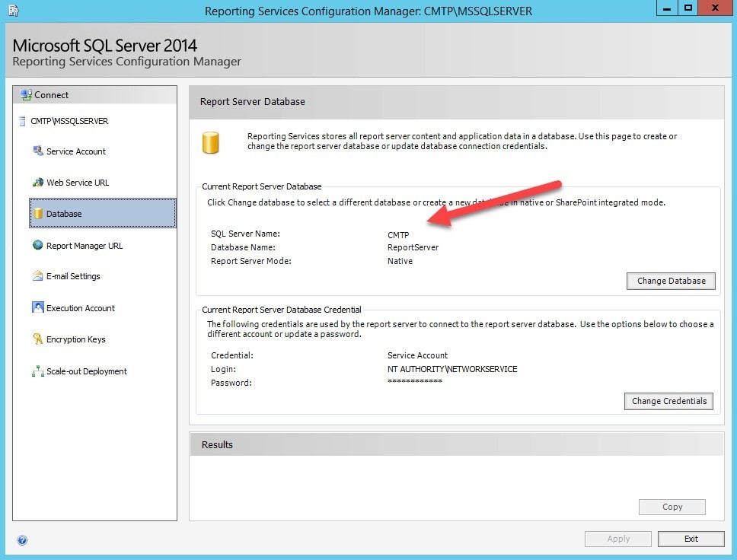The width and height of the screenshot is (737, 560).
Task: Click the Report Manager URL globe icon
Action: pyautogui.click(x=37, y=245)
